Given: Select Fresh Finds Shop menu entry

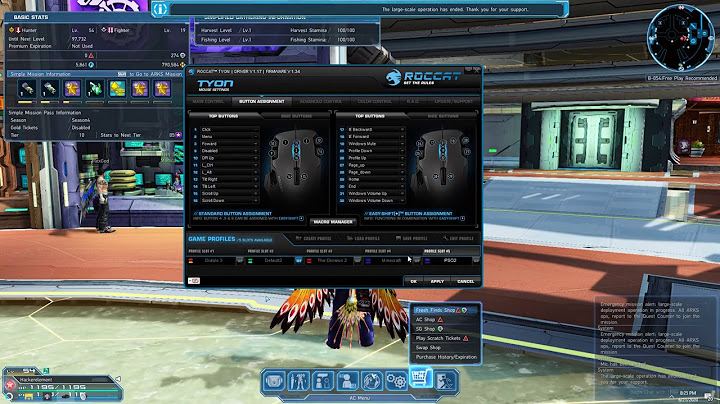Looking at the screenshot, I should click(444, 310).
